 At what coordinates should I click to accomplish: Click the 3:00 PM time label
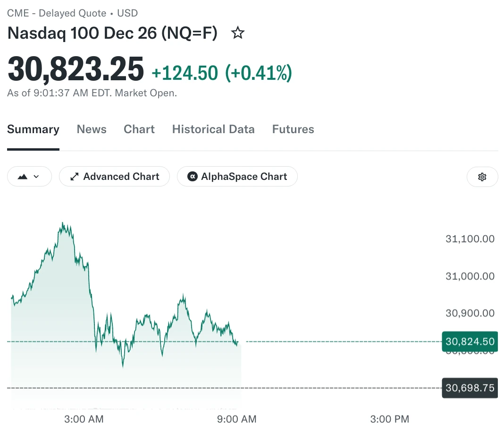[x=390, y=419]
